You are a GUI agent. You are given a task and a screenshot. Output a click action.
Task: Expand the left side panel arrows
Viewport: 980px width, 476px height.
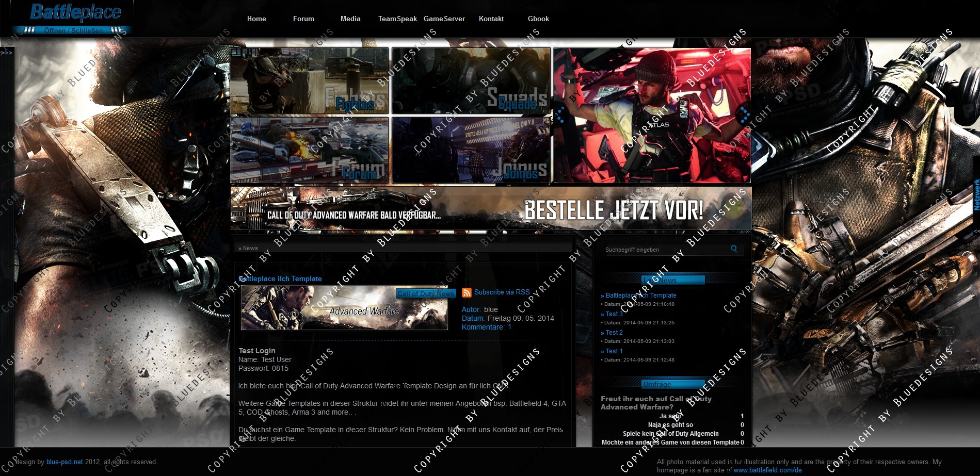[x=6, y=53]
